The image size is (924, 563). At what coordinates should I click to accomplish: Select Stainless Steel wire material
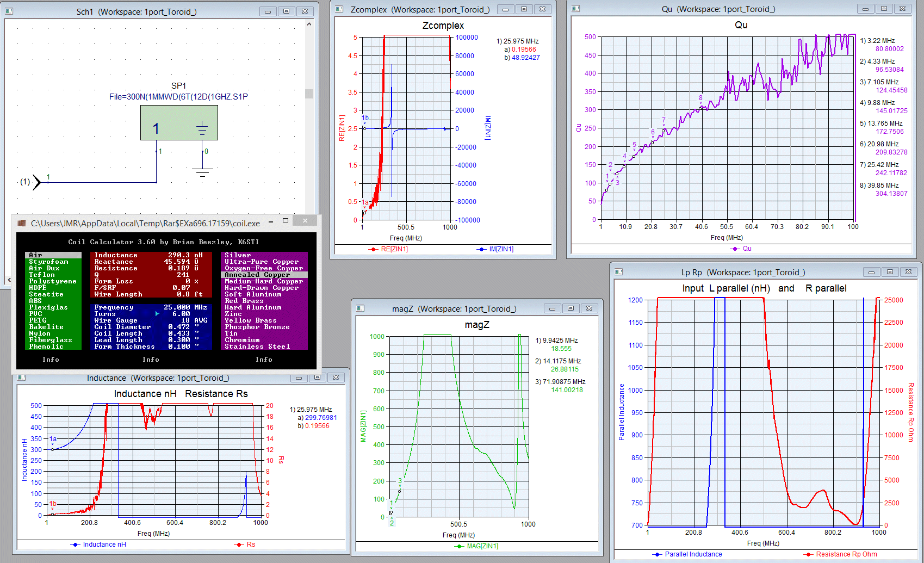[x=257, y=347]
